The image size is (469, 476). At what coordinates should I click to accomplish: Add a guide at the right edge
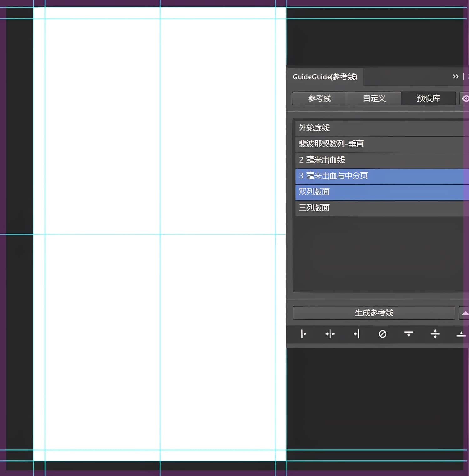click(x=356, y=334)
